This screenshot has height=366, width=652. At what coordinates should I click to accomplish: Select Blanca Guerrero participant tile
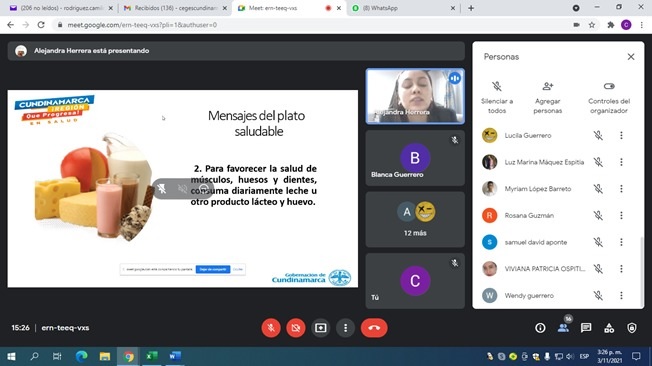pos(415,158)
